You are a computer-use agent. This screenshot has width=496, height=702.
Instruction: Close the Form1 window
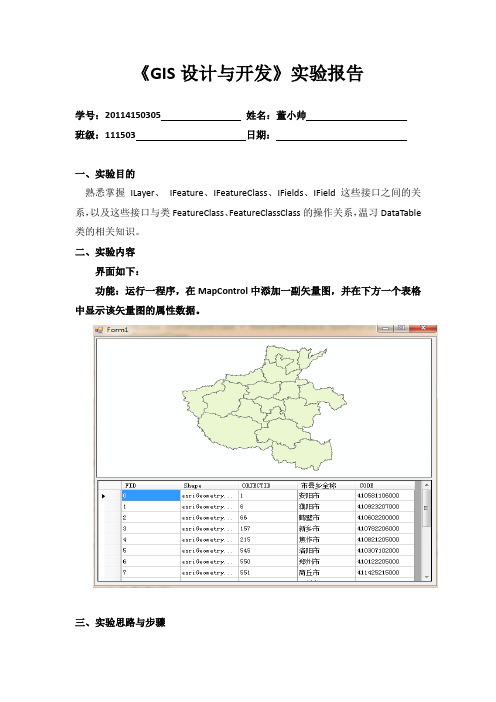423,329
